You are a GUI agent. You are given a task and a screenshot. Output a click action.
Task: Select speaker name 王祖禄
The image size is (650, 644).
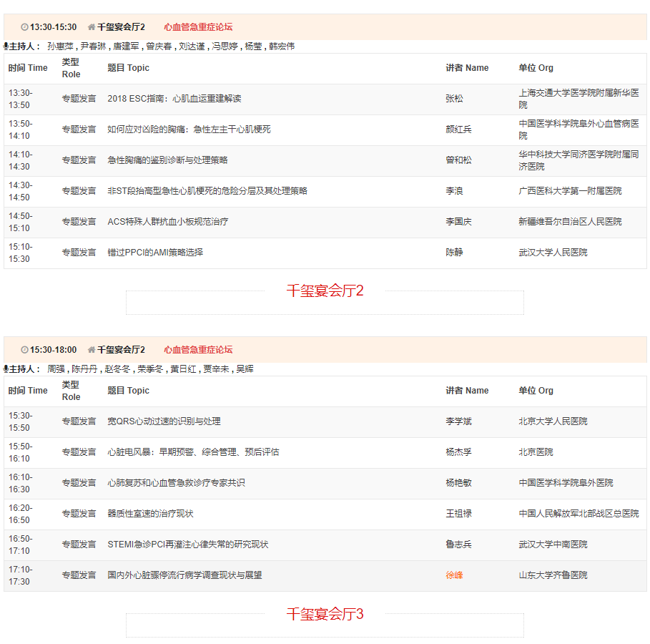[x=458, y=514]
